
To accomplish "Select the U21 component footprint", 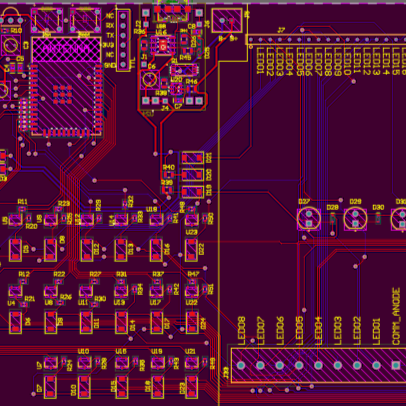I will tap(191, 363).
